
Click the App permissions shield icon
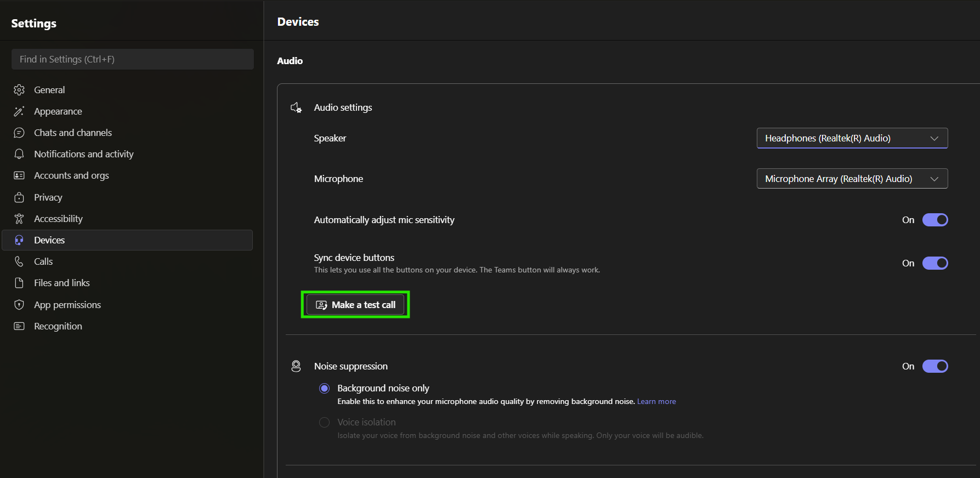pyautogui.click(x=19, y=305)
